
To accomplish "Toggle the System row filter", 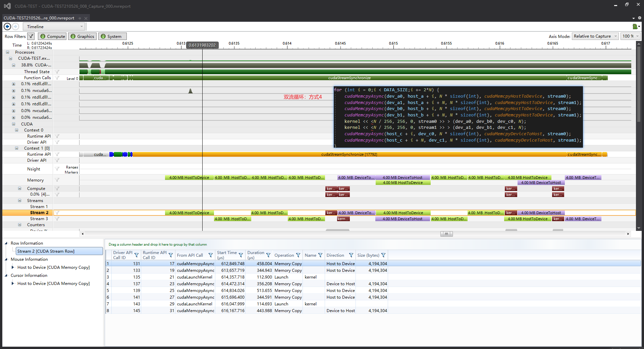I will 112,36.
